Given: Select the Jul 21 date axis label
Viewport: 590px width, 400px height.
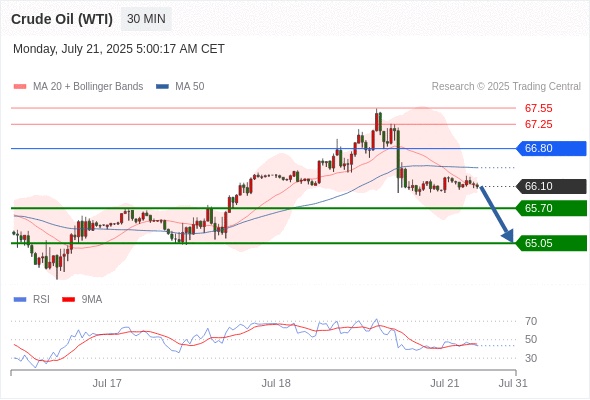Looking at the screenshot, I should 445,383.
